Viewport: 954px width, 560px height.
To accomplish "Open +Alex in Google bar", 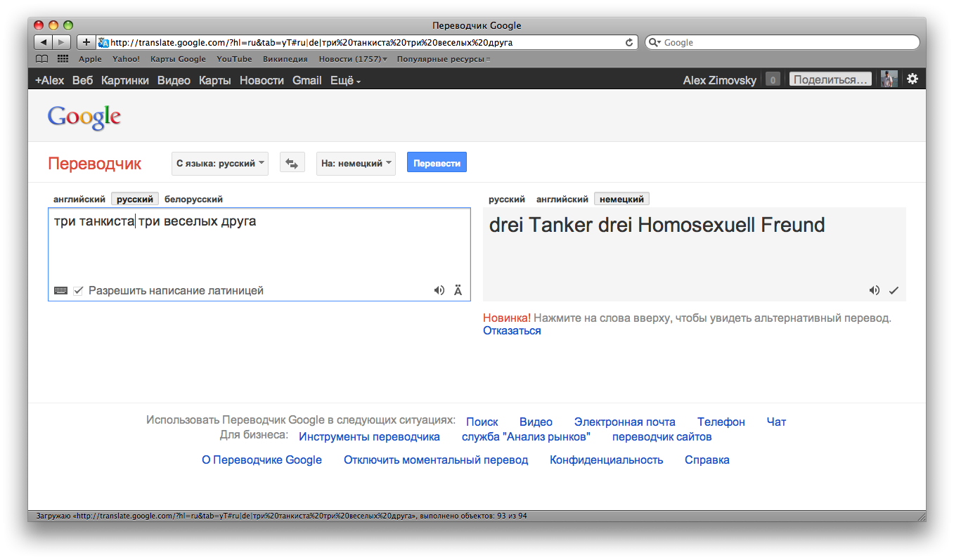I will coord(49,80).
